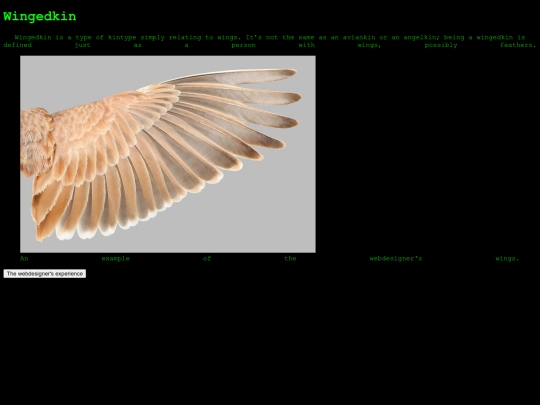Click the "Wingedkin" page heading
This screenshot has height=405, width=540.
(x=40, y=17)
